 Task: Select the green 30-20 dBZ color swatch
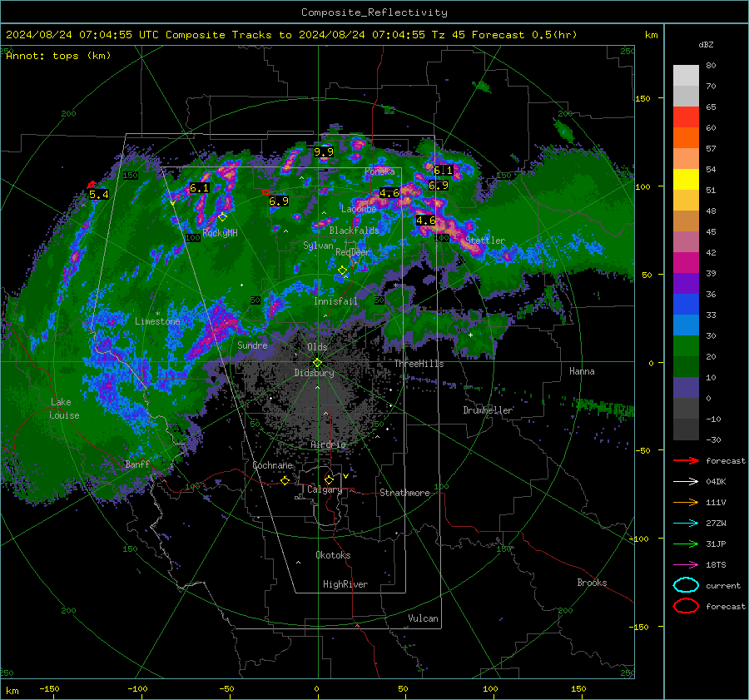[686, 346]
